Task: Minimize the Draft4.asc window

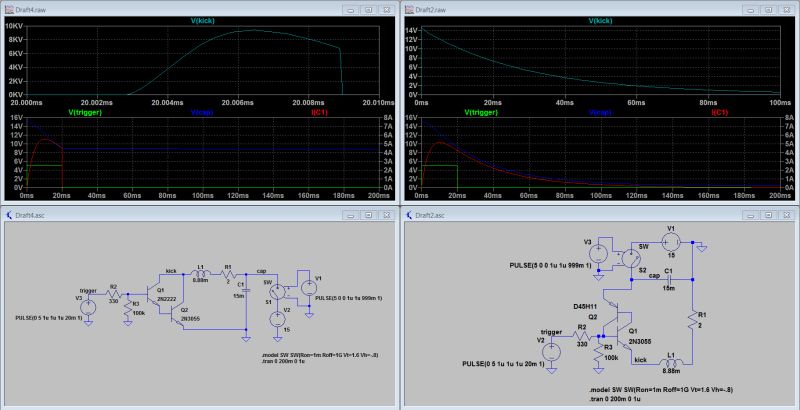Action: click(x=350, y=215)
